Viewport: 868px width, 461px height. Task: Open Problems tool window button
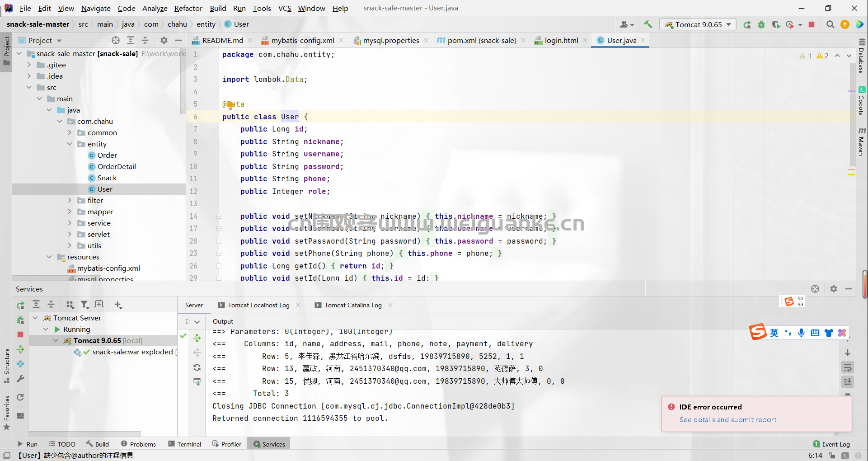click(x=138, y=444)
